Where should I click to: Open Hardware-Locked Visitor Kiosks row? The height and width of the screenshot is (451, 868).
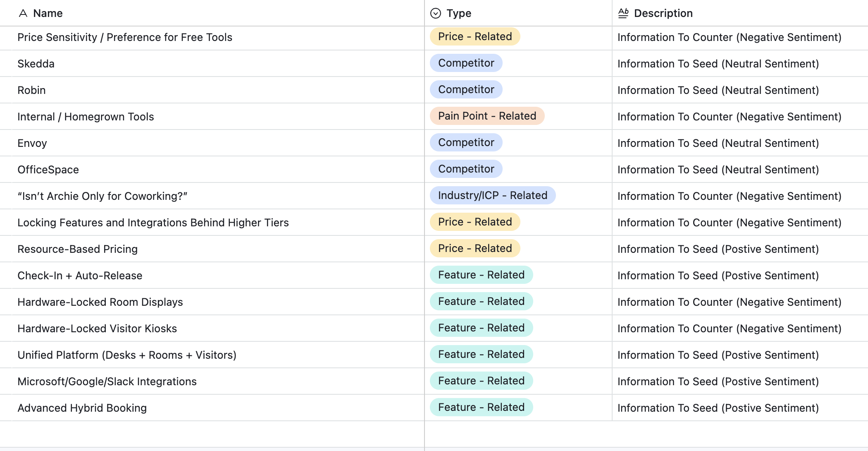point(97,329)
